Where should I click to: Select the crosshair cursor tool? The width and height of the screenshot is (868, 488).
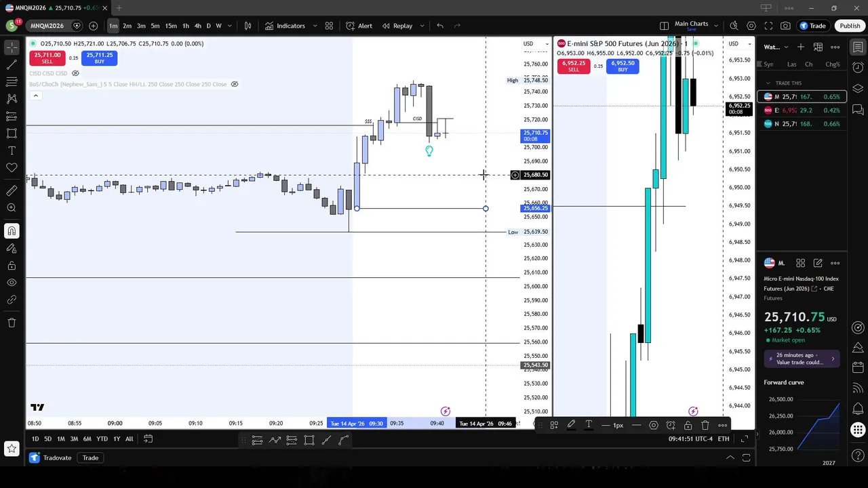pos(12,47)
